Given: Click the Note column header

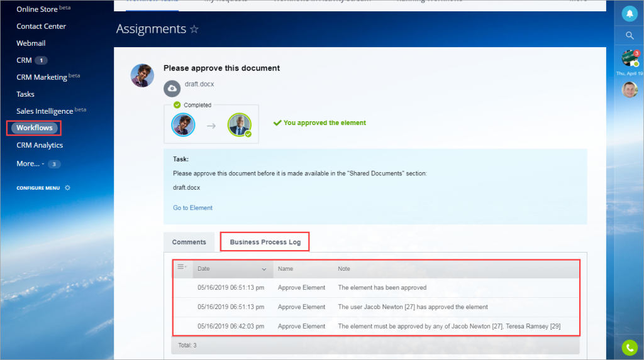Looking at the screenshot, I should (344, 269).
